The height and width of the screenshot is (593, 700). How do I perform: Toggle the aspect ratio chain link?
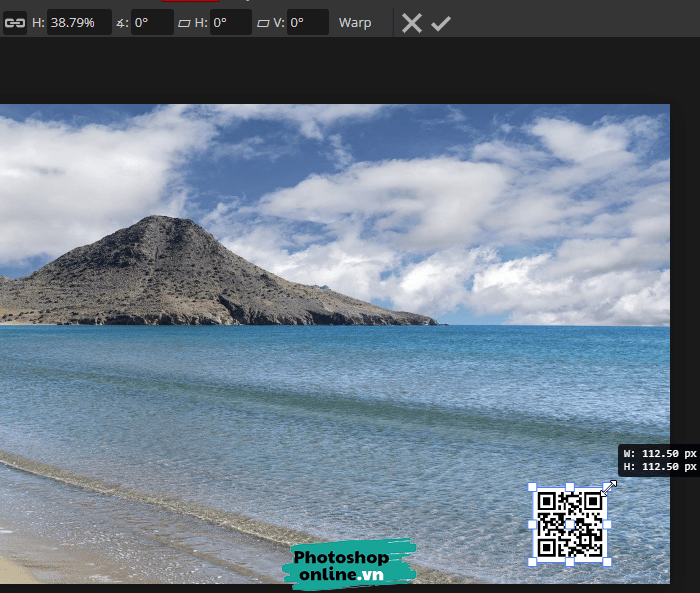point(15,22)
